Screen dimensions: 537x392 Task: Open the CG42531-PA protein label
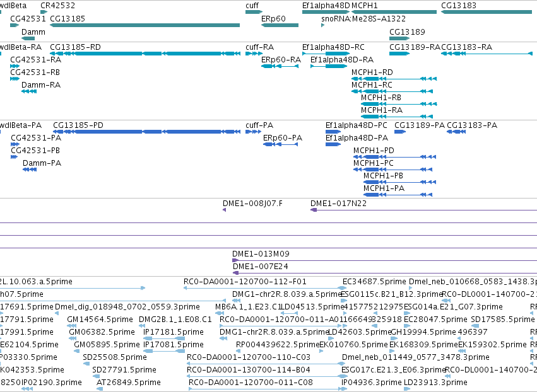click(36, 138)
